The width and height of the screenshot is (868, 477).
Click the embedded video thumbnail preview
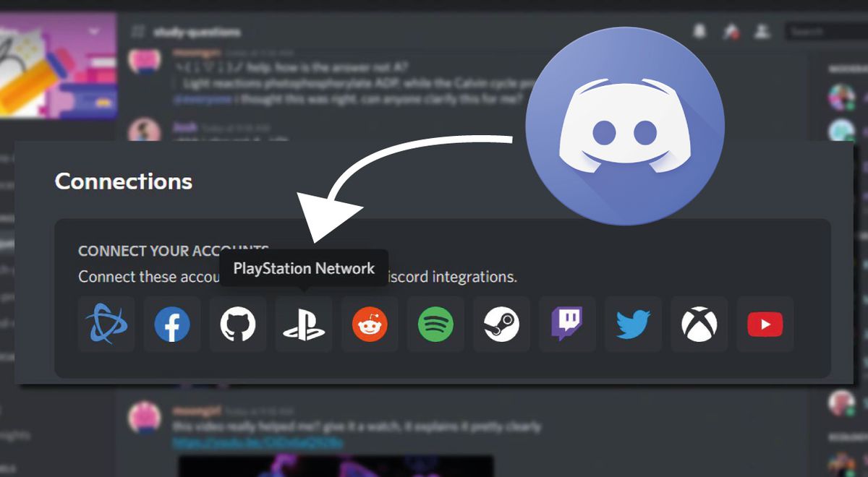[336, 466]
